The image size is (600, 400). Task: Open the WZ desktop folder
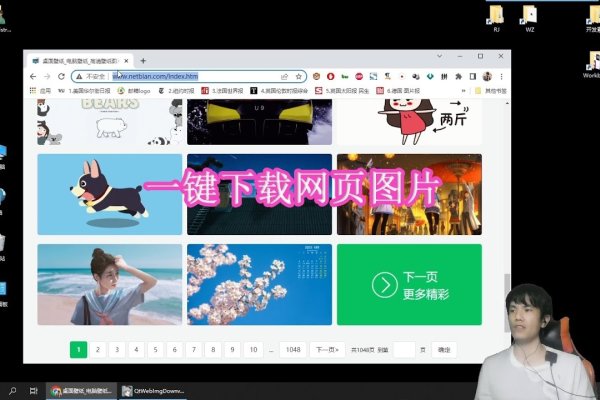pos(530,18)
